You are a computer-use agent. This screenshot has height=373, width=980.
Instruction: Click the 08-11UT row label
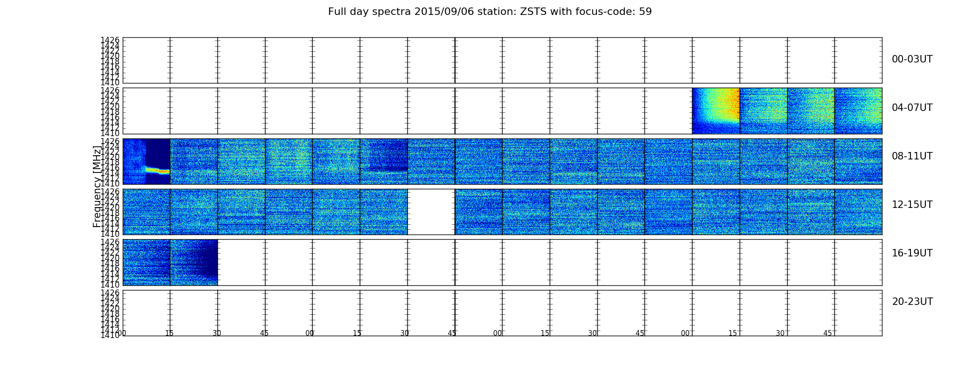[912, 156]
